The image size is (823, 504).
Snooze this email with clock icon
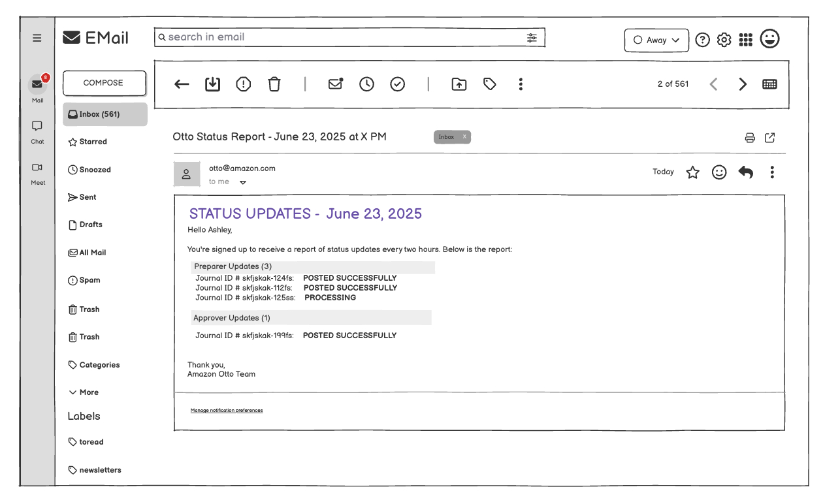pyautogui.click(x=366, y=84)
